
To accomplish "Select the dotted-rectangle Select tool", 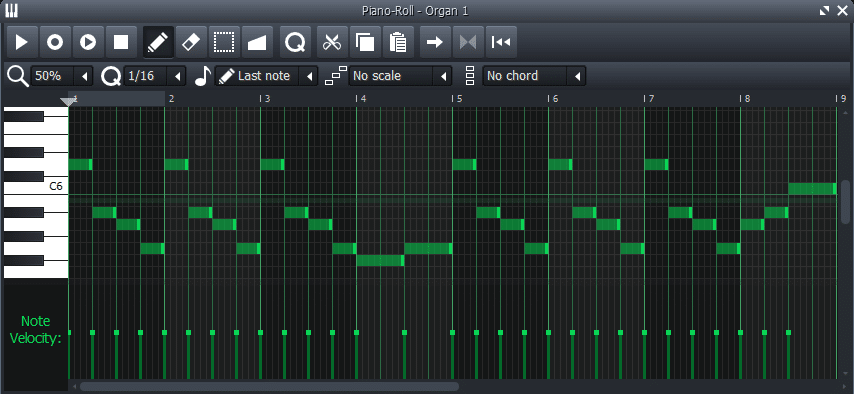I will click(224, 42).
